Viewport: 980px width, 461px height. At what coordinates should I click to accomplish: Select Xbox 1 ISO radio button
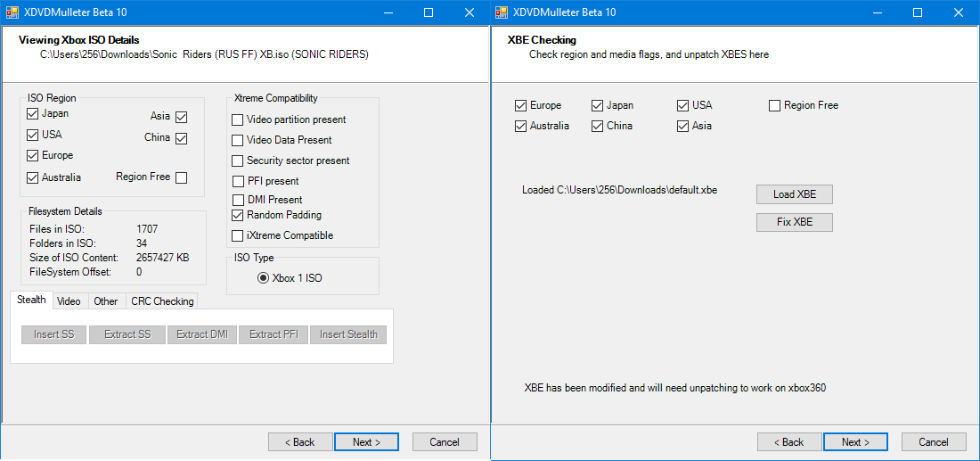pyautogui.click(x=263, y=278)
